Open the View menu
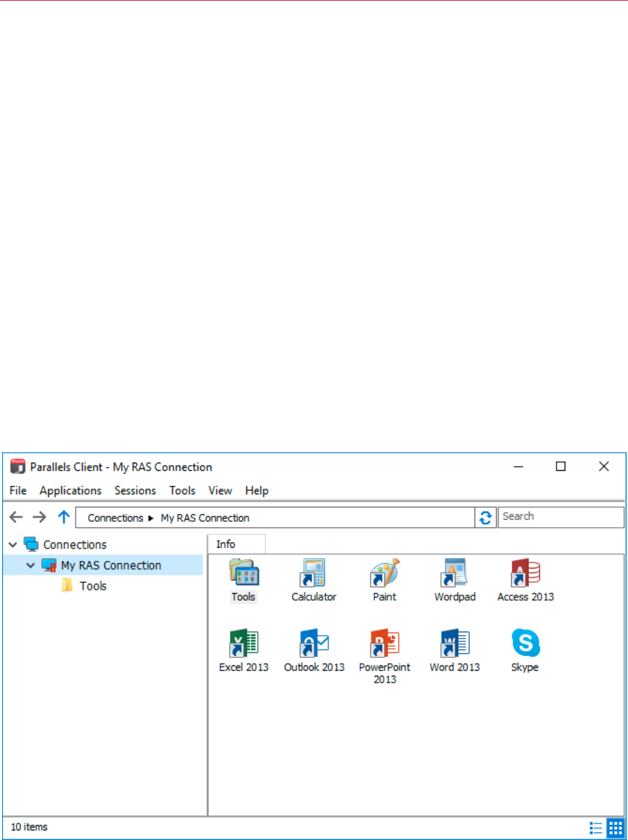 click(x=220, y=491)
